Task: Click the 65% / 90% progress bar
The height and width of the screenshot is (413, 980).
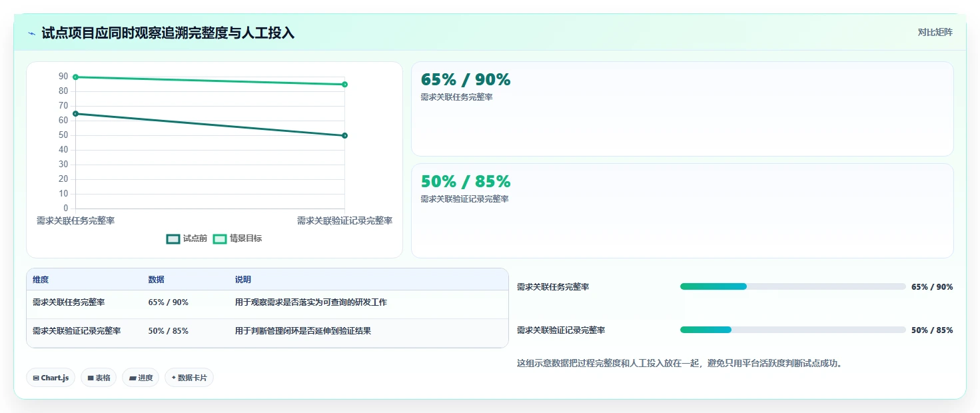Action: pyautogui.click(x=793, y=286)
